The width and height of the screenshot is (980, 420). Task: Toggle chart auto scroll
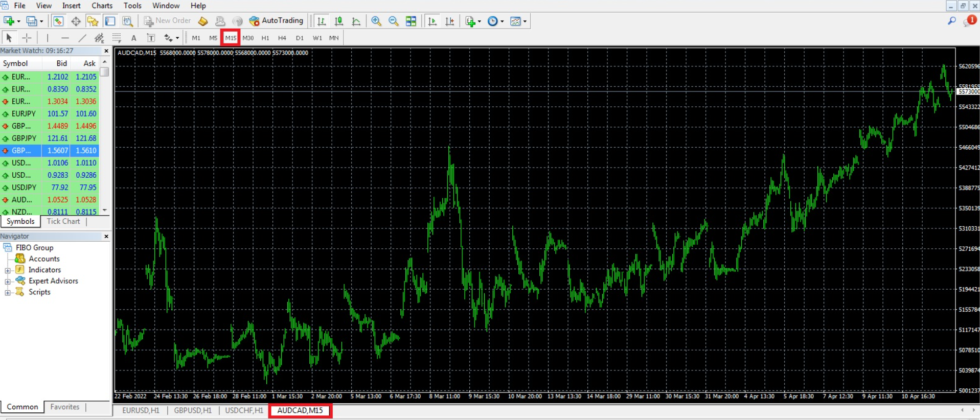pyautogui.click(x=432, y=21)
